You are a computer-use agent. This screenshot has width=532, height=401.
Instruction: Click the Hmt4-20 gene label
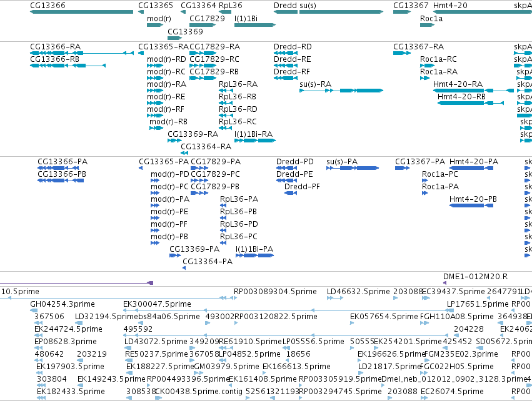pyautogui.click(x=450, y=6)
